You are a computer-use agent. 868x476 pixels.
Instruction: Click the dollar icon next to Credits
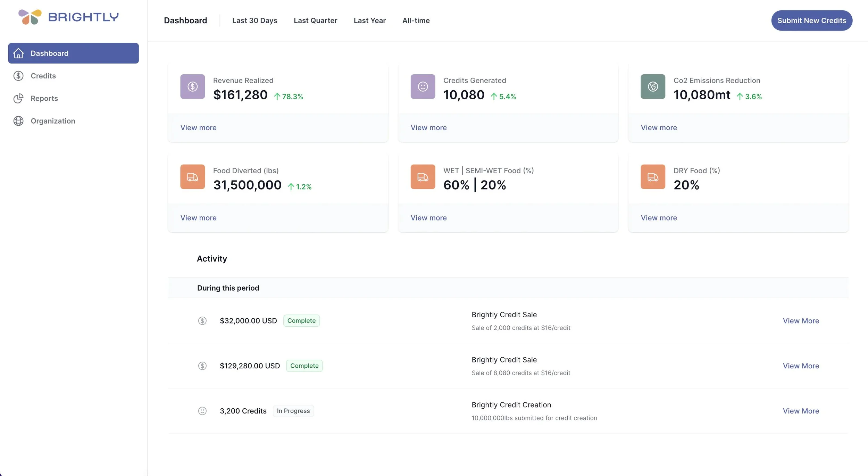point(18,76)
